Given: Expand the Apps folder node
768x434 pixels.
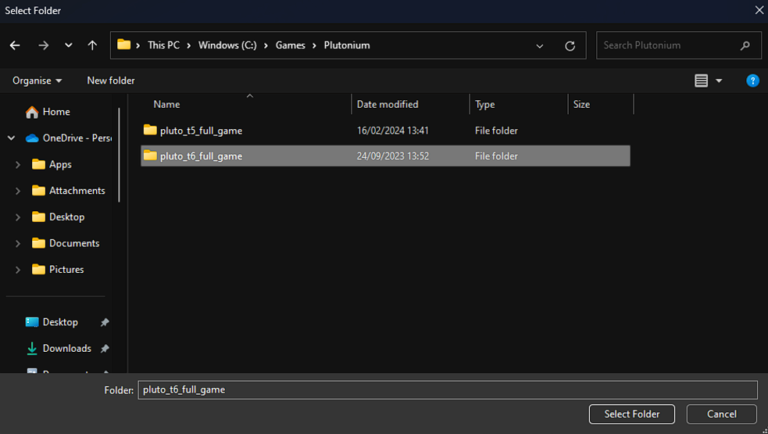Looking at the screenshot, I should coord(18,165).
